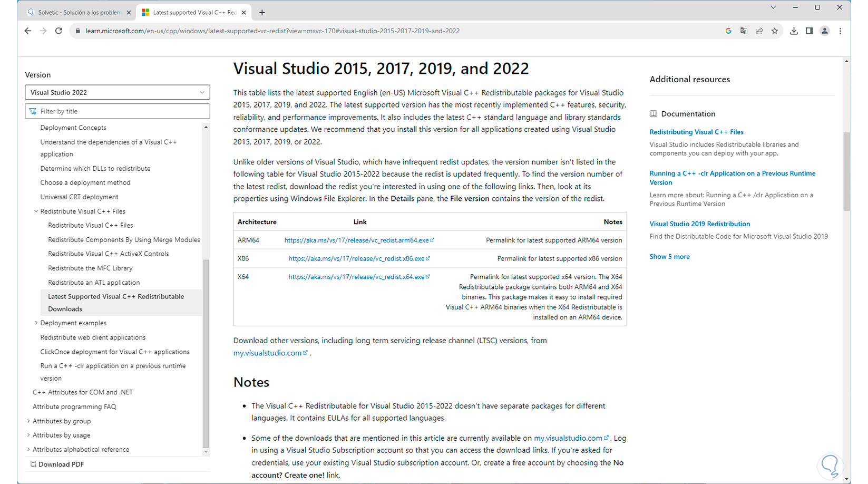The image size is (868, 484).
Task: Open C++ Attributes for COM and .NET
Action: (83, 392)
